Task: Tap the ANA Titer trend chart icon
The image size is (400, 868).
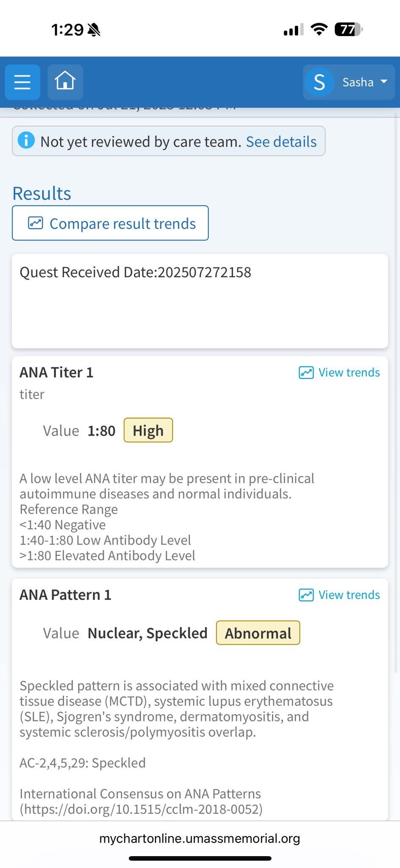Action: pyautogui.click(x=306, y=373)
